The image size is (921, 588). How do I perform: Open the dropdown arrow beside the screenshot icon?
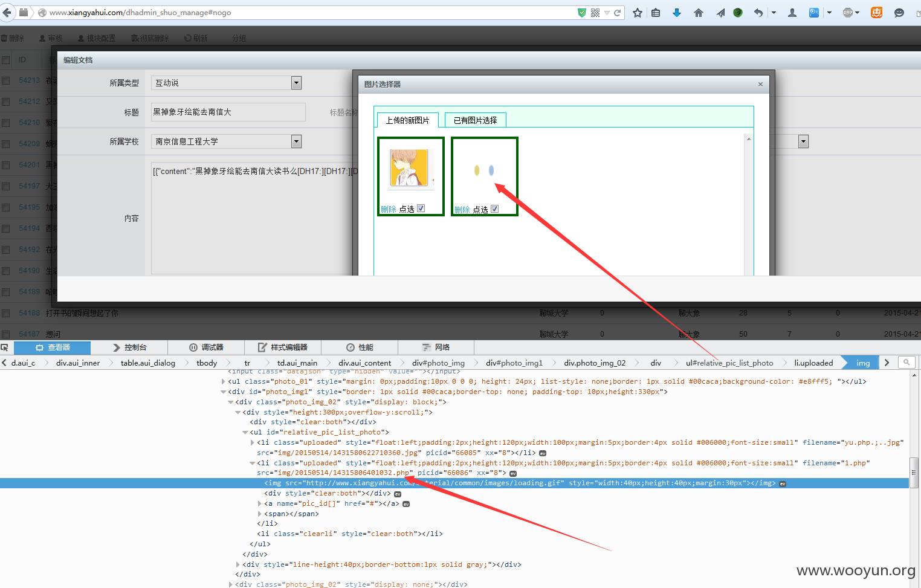(829, 13)
